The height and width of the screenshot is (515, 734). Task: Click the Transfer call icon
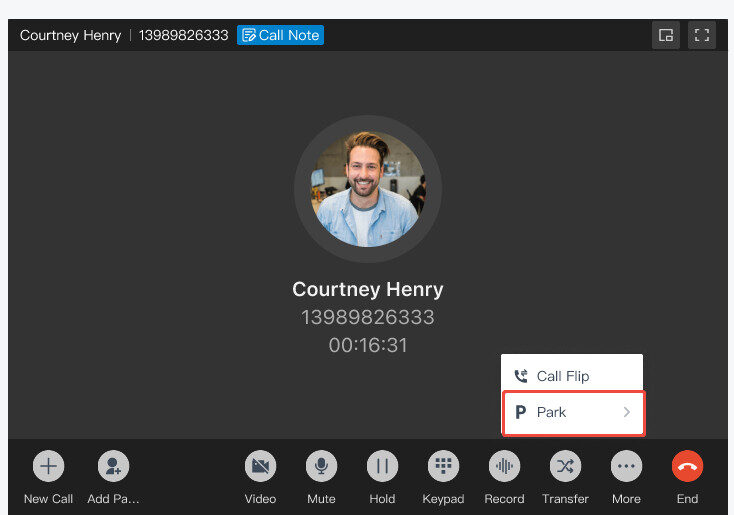pyautogui.click(x=565, y=466)
